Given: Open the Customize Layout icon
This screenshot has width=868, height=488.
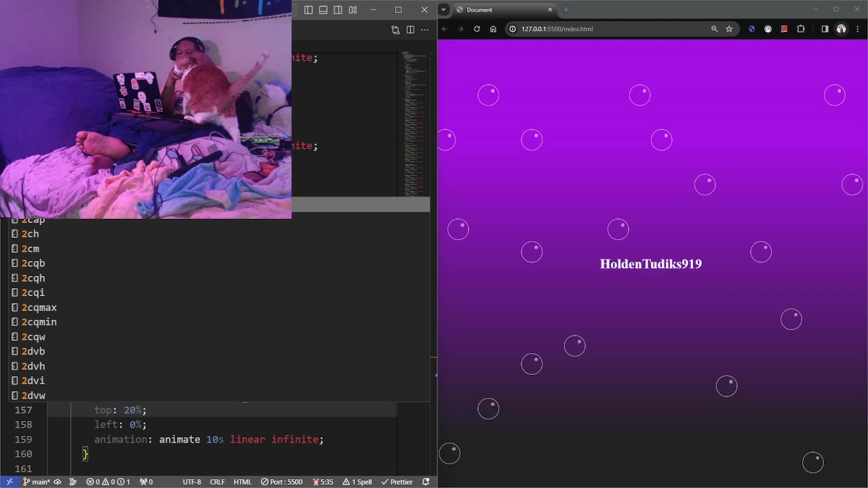Looking at the screenshot, I should point(353,10).
